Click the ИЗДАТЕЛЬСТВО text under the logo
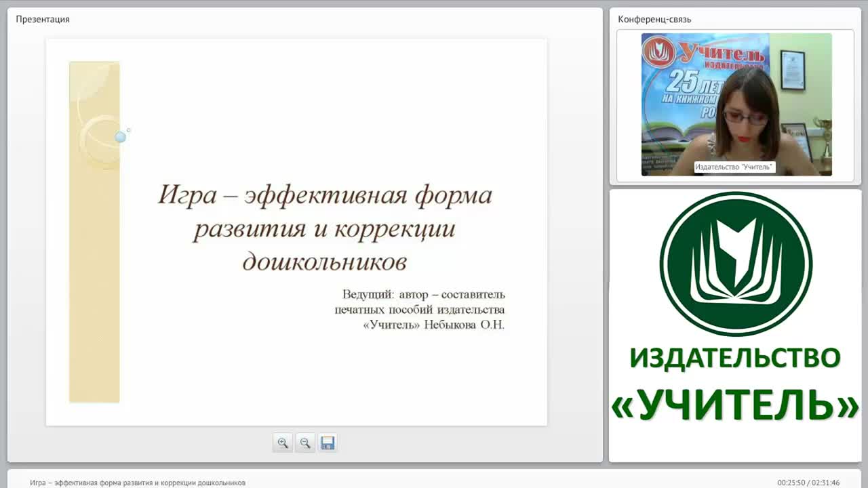Screen dimensions: 868x488 click(x=735, y=357)
